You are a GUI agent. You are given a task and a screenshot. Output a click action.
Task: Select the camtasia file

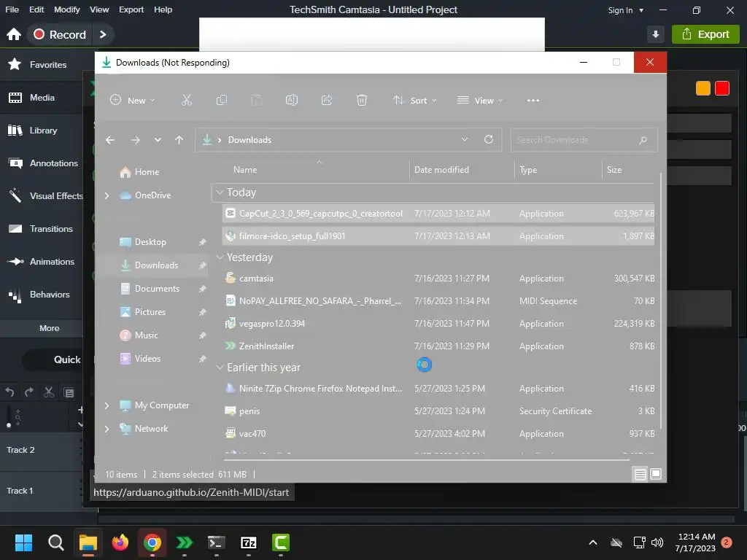[x=438, y=279]
